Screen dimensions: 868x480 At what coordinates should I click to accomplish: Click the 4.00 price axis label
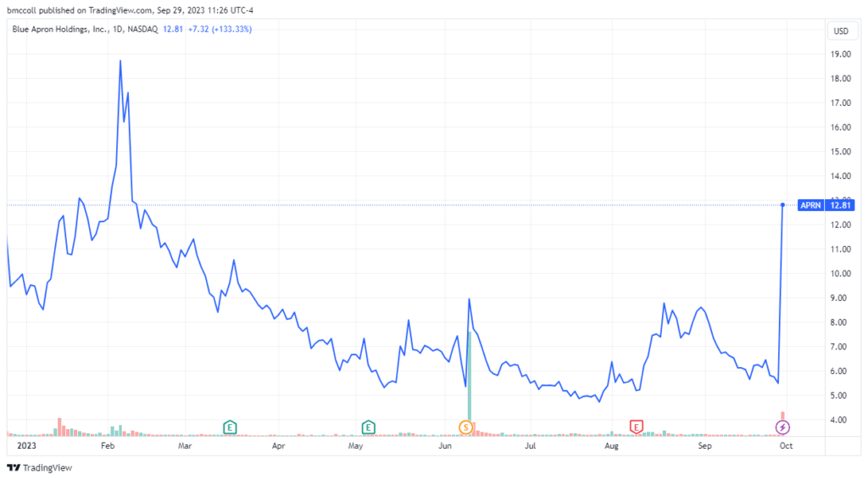(841, 420)
